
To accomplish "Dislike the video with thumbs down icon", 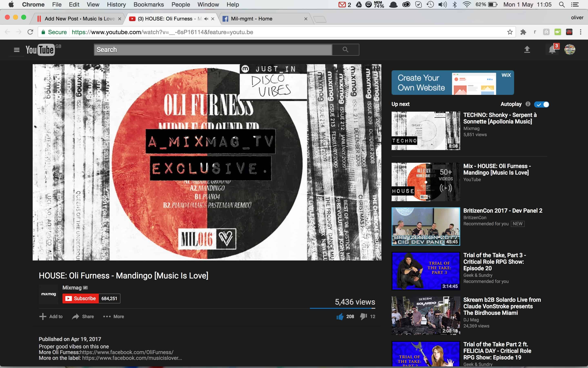I will (363, 316).
